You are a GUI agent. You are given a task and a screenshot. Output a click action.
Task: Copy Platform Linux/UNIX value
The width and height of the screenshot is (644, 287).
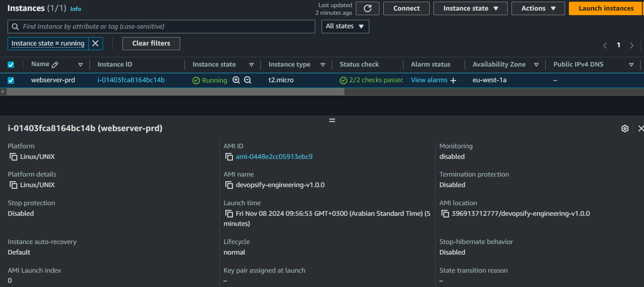[14, 157]
